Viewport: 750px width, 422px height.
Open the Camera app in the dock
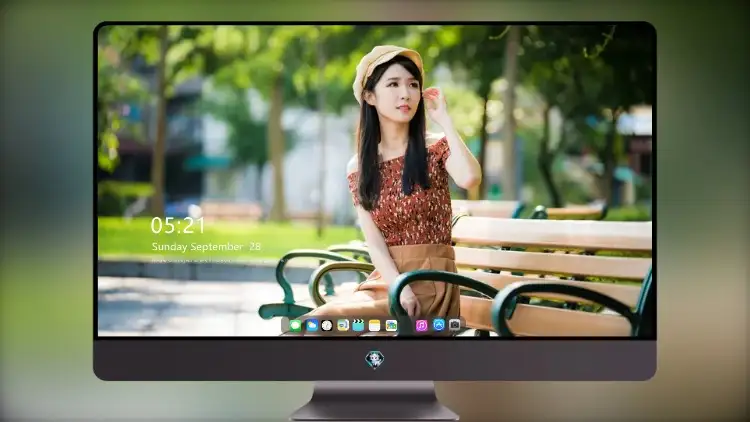(x=455, y=325)
